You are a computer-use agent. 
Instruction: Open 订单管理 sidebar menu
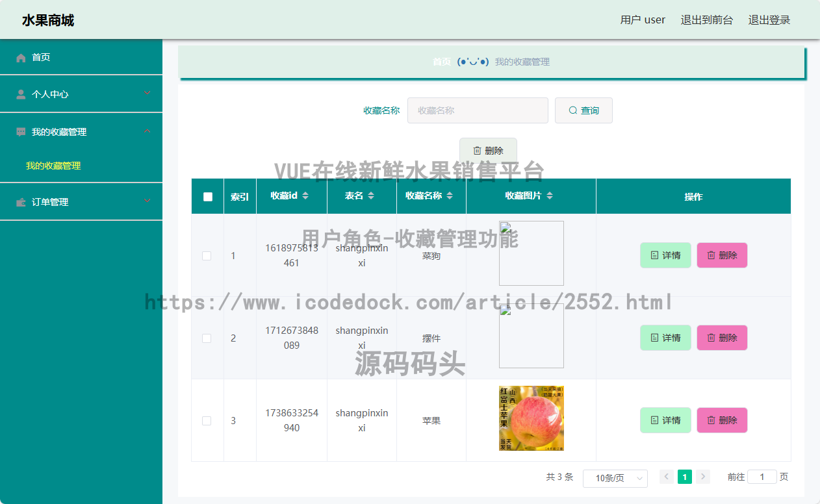point(81,202)
